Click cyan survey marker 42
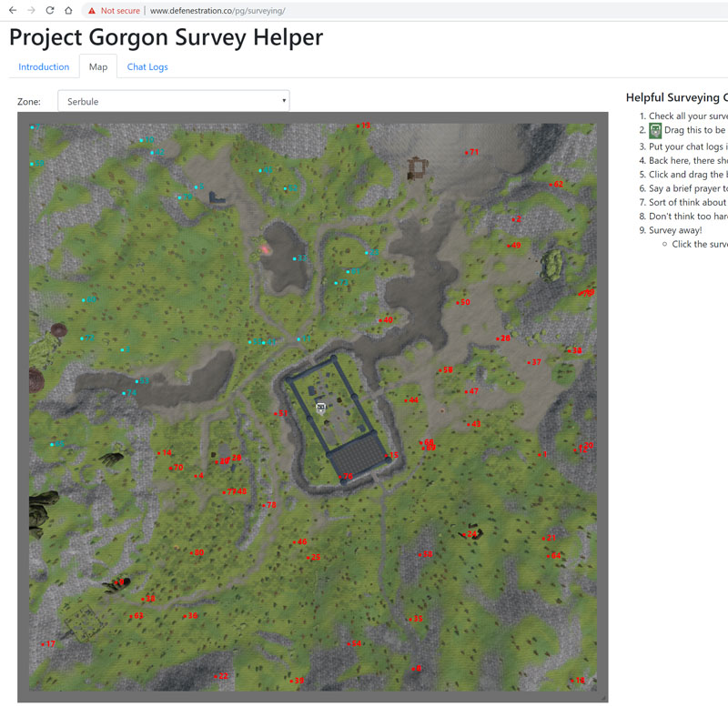 (157, 152)
